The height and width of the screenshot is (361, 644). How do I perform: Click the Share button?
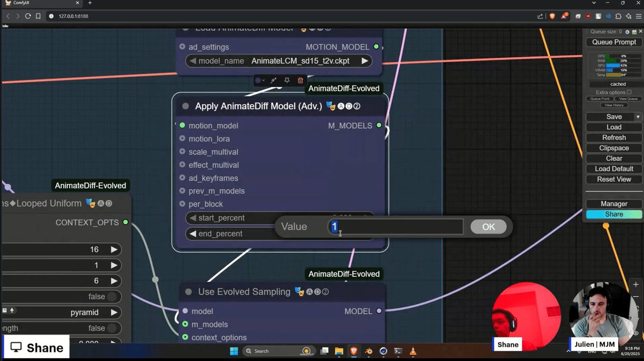tap(614, 214)
